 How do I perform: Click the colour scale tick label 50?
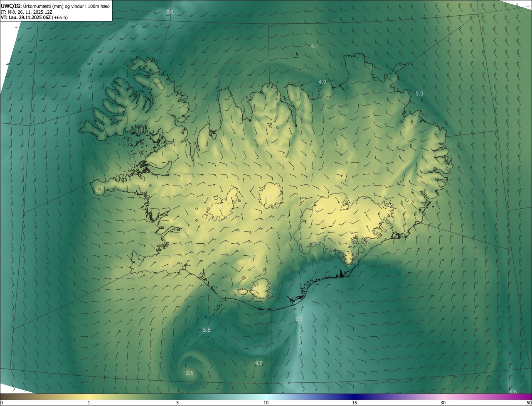pyautogui.click(x=529, y=403)
